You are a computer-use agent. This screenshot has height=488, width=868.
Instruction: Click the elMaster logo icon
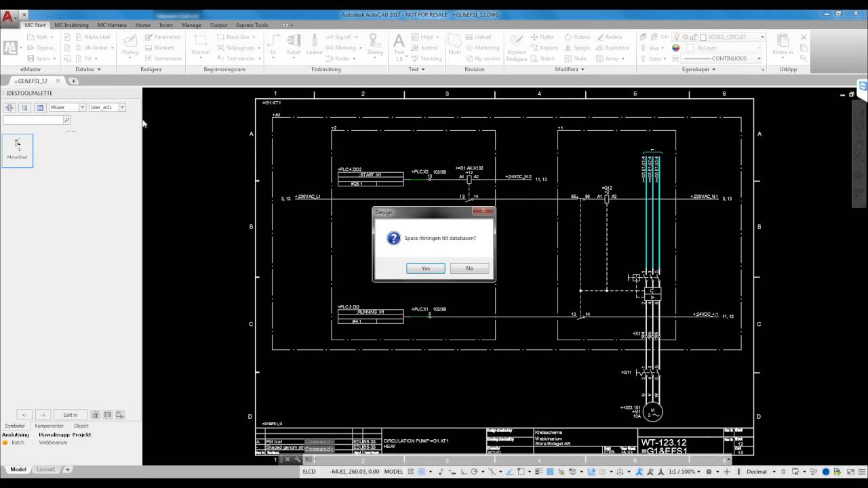pyautogui.click(x=10, y=47)
